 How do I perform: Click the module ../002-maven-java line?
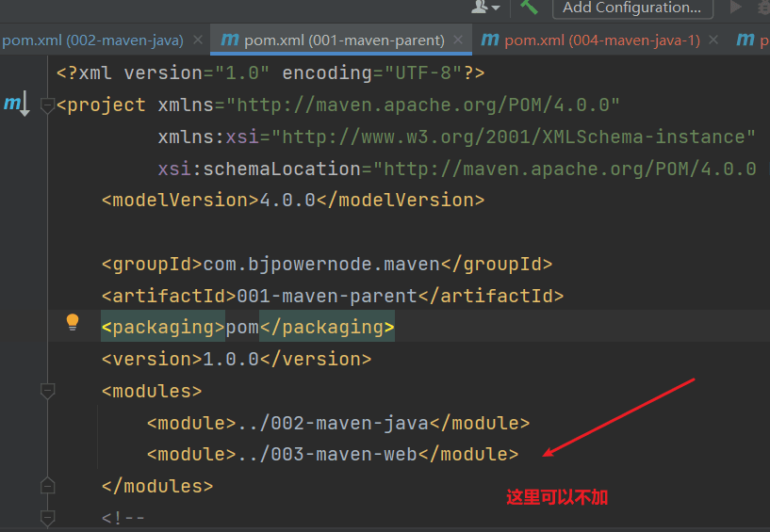pyautogui.click(x=338, y=423)
